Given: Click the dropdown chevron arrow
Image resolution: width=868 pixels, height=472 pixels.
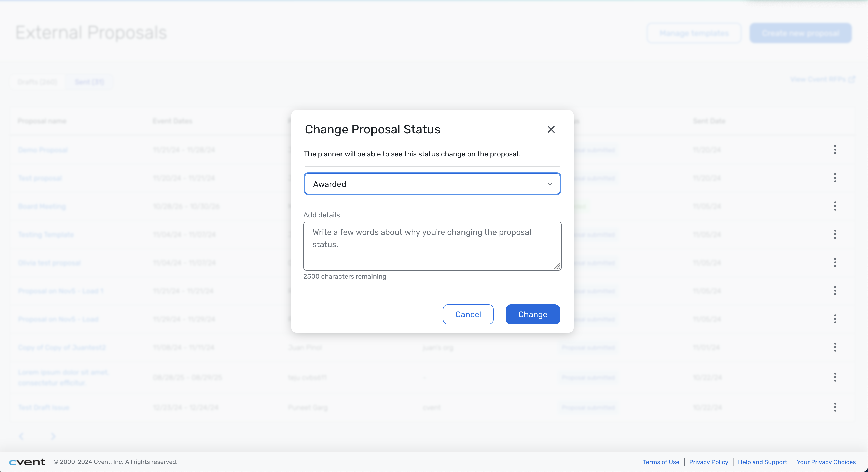Looking at the screenshot, I should [550, 184].
